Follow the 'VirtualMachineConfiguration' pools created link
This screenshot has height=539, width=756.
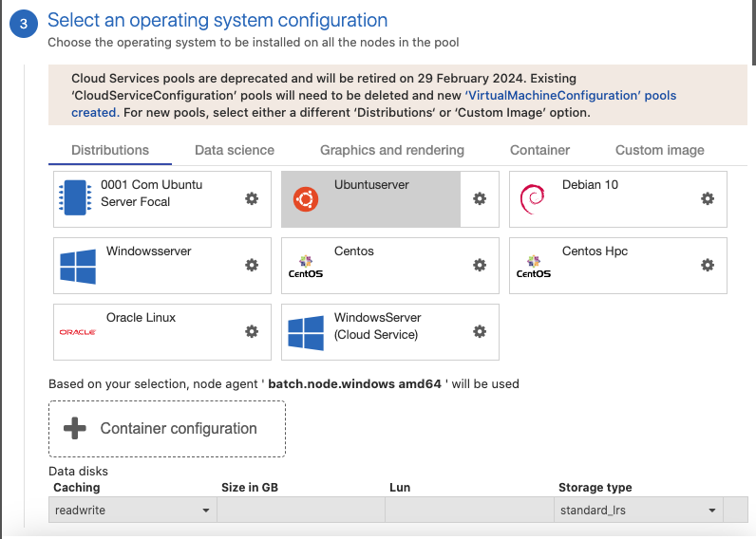point(572,96)
